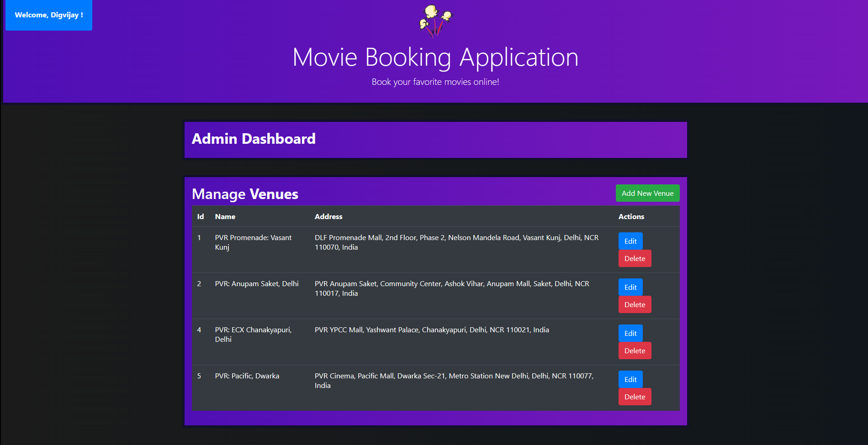Delete the PVR: Anupam Saket, Delhi venue
The height and width of the screenshot is (445, 868).
click(x=635, y=304)
